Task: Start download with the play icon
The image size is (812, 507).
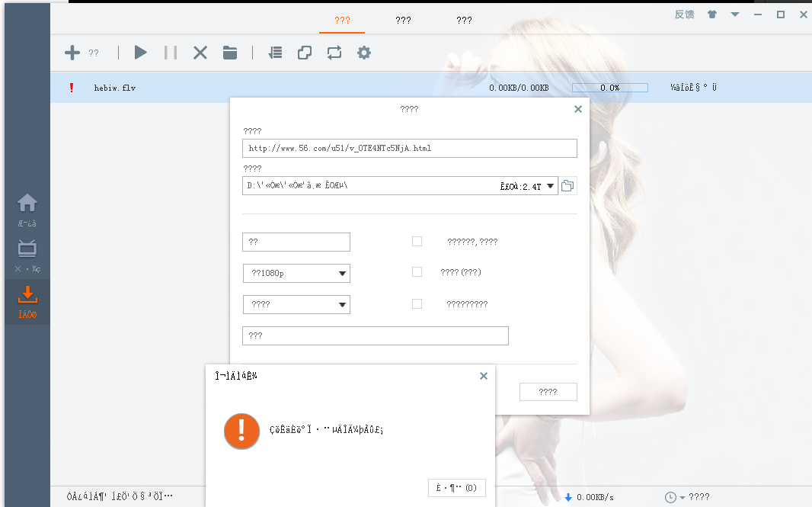Action: click(140, 53)
